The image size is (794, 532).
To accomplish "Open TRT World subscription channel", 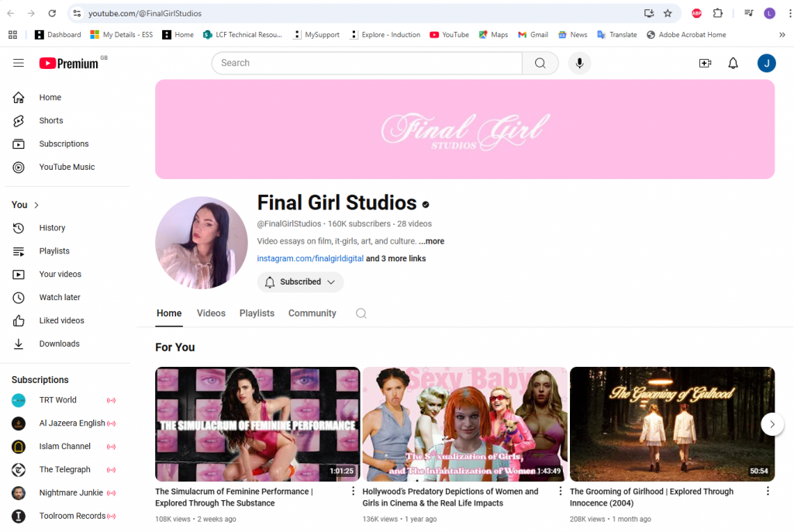I will (x=64, y=400).
